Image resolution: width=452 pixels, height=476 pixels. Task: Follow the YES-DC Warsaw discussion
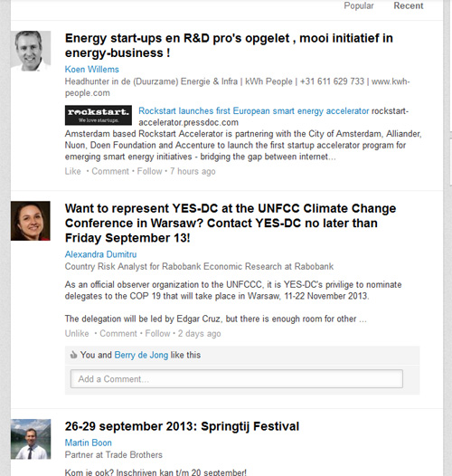click(157, 334)
